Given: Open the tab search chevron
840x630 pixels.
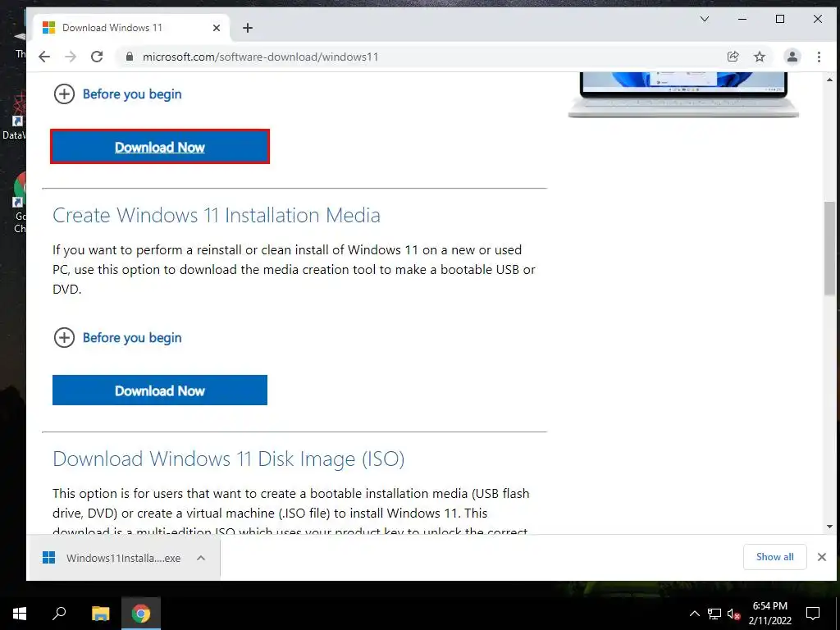Looking at the screenshot, I should coord(705,20).
